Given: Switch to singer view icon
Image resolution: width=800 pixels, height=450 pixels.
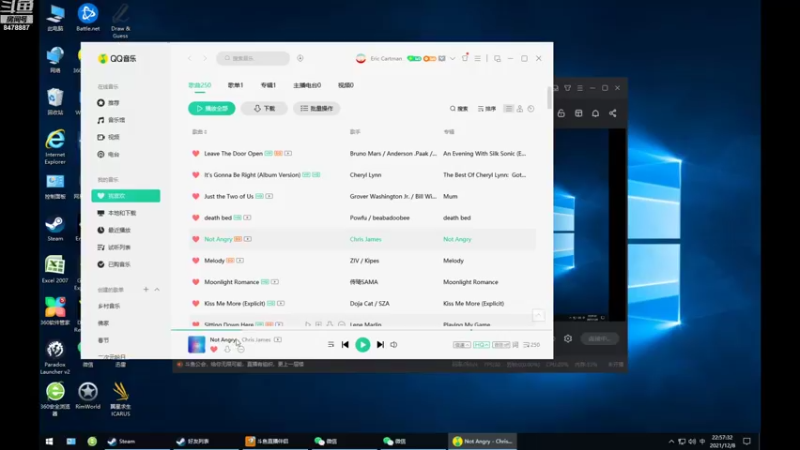Looking at the screenshot, I should [519, 109].
